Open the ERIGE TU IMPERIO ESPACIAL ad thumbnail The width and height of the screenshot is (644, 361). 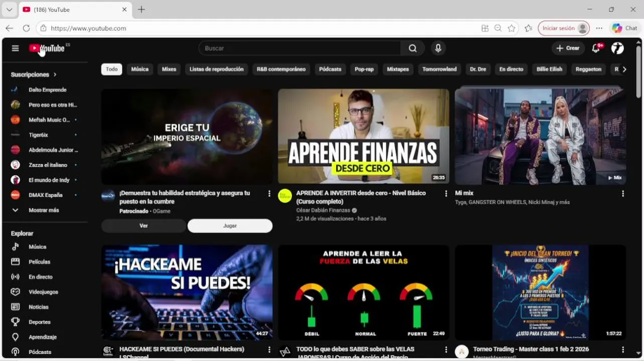(187, 136)
